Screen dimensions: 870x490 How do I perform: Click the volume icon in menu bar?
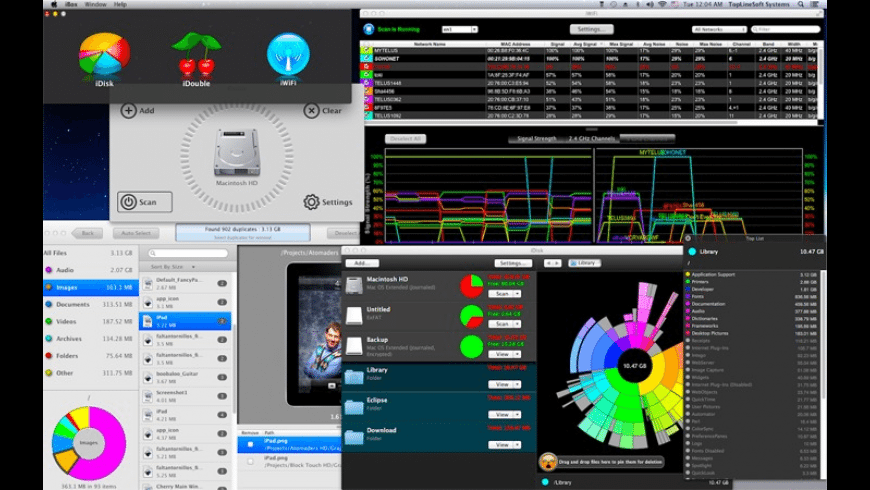(650, 4)
